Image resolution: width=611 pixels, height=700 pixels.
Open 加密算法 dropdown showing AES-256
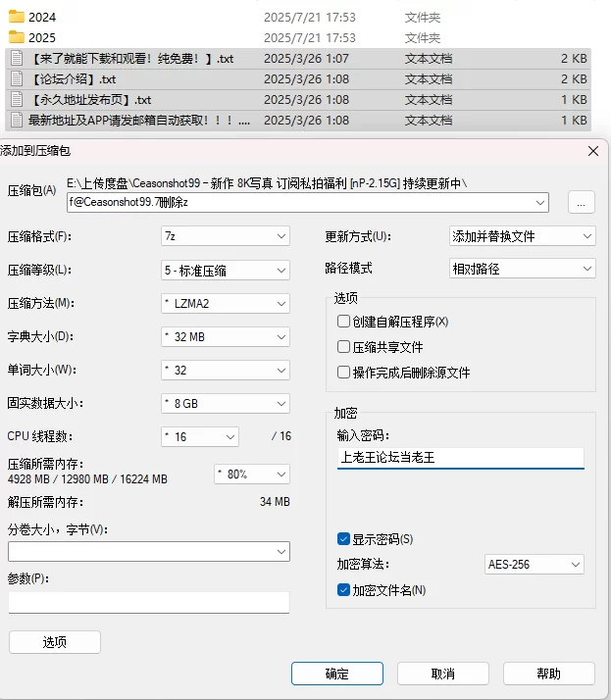click(534, 565)
